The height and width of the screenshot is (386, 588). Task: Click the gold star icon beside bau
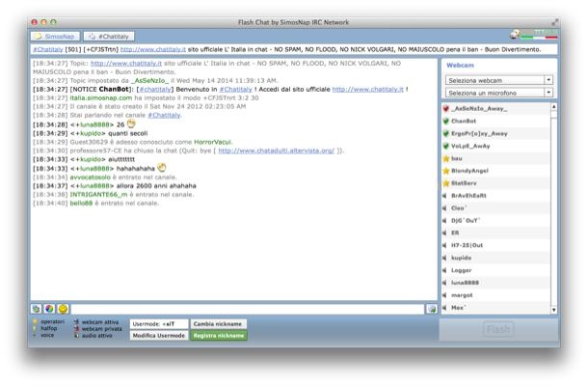[x=446, y=158]
